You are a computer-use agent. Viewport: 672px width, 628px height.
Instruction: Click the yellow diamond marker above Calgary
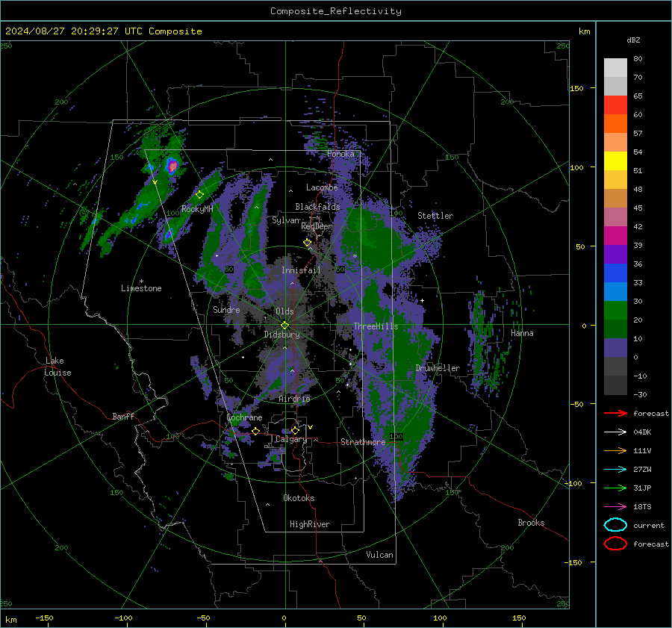coord(295,430)
